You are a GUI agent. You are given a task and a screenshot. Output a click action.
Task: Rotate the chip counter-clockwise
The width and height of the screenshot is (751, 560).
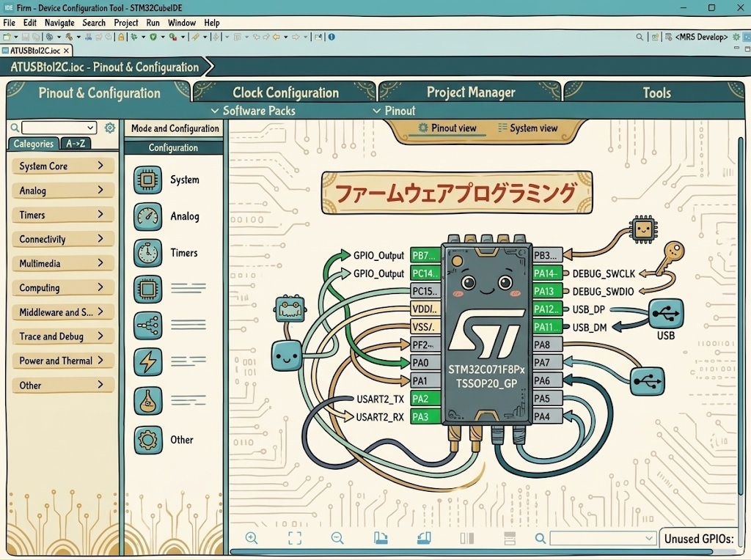pyautogui.click(x=424, y=538)
